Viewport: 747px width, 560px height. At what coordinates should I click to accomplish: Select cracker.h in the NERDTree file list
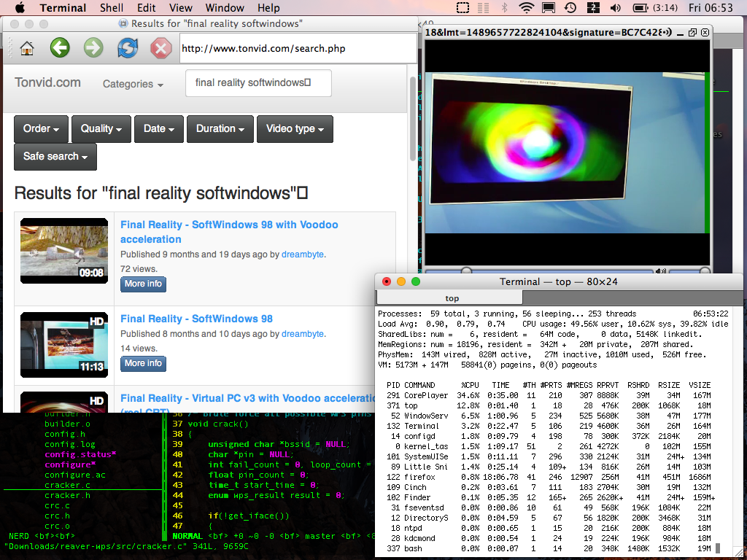tap(67, 495)
